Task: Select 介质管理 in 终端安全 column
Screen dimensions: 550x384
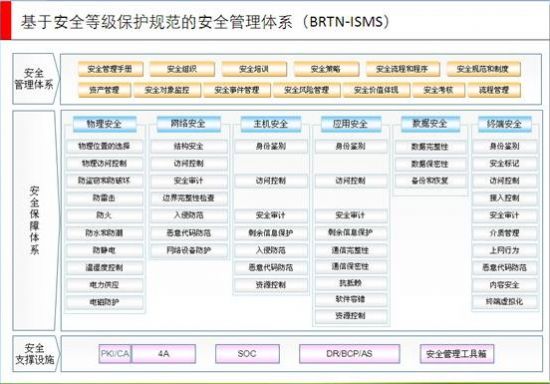Action: (x=504, y=233)
